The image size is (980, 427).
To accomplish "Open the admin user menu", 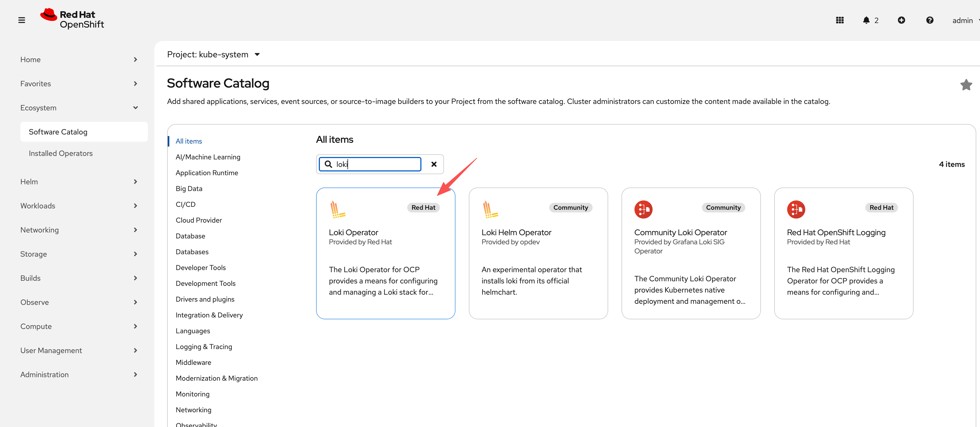I will point(963,21).
